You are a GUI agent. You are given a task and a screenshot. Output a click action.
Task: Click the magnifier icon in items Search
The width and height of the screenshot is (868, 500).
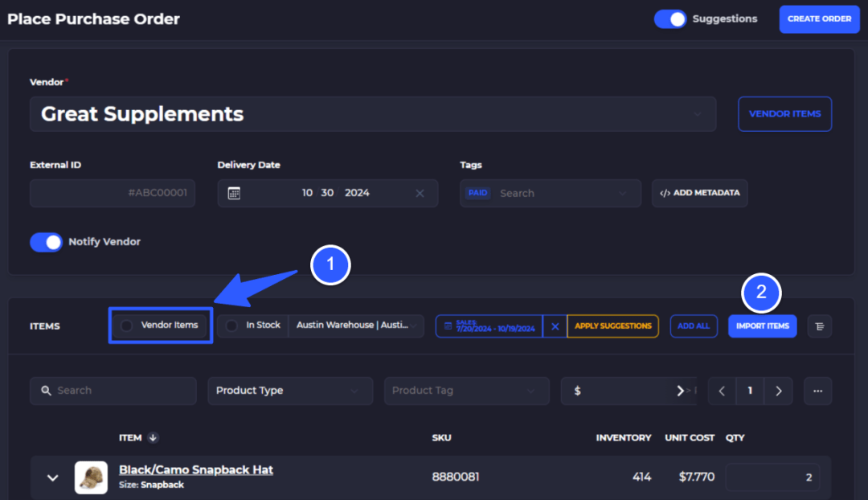(x=46, y=391)
